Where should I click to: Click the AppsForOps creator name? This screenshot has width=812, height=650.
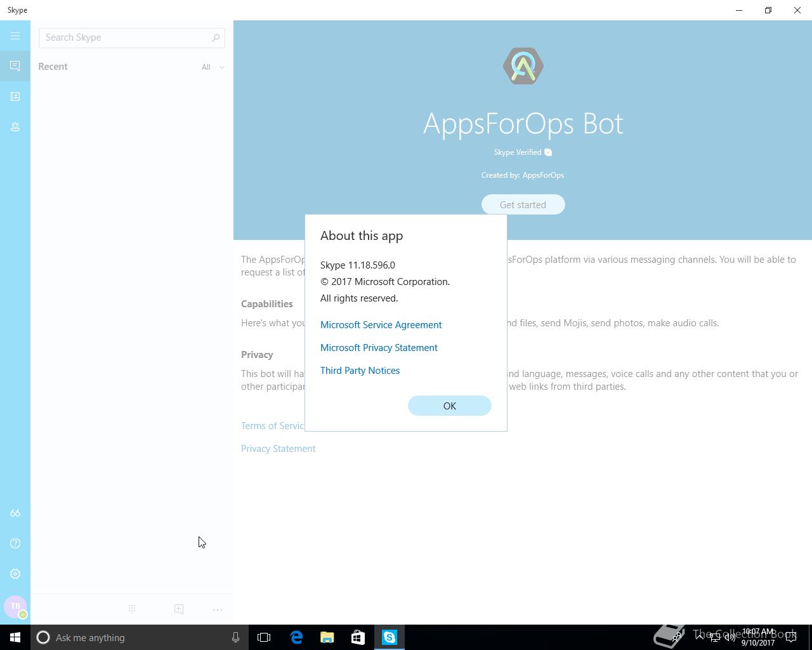click(x=543, y=175)
